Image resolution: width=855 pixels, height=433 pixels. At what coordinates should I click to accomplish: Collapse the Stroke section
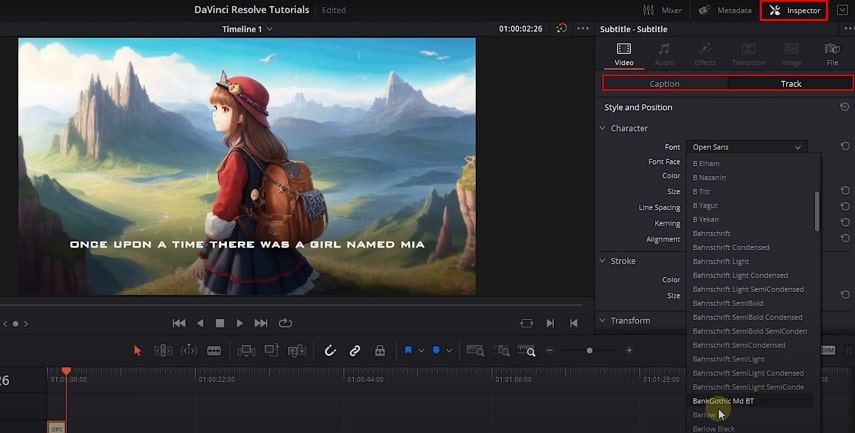click(x=603, y=261)
